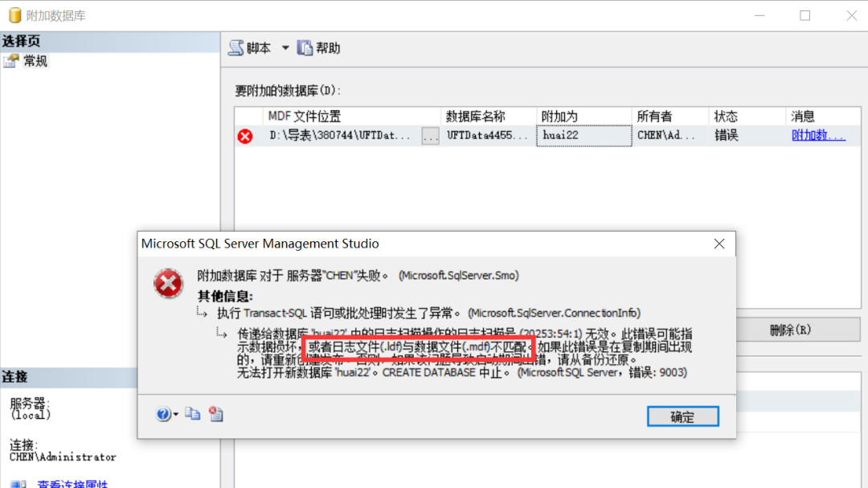Open the help icon's dropdown arrow in the dialog
868x488 pixels.
(176, 414)
